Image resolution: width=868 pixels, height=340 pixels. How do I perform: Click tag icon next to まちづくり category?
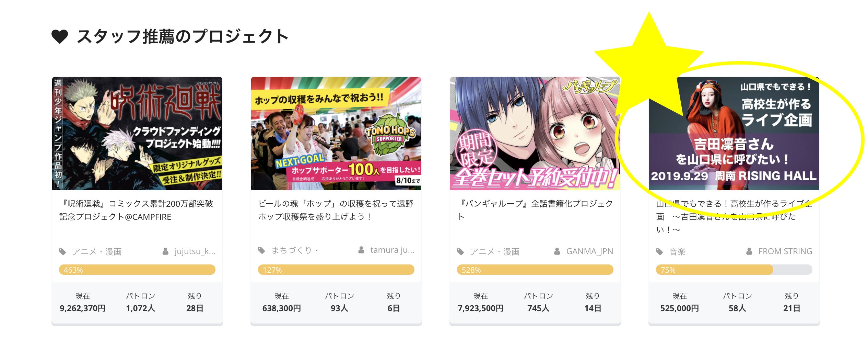(261, 250)
